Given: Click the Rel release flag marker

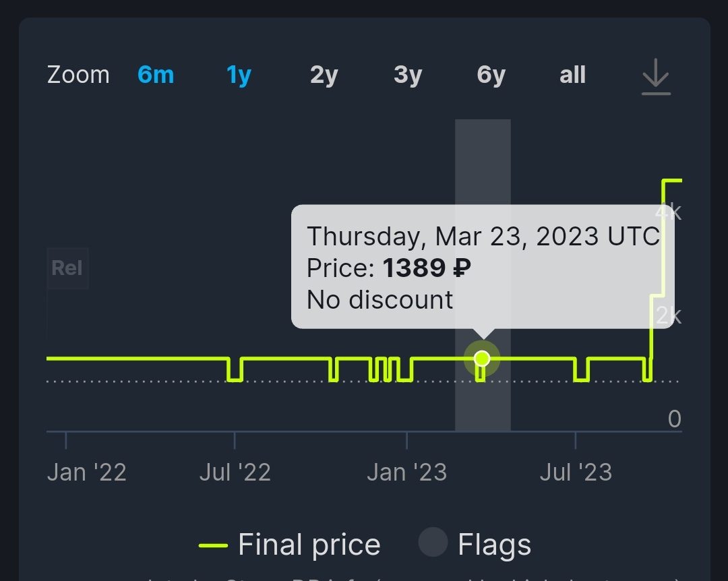Looking at the screenshot, I should coord(67,268).
